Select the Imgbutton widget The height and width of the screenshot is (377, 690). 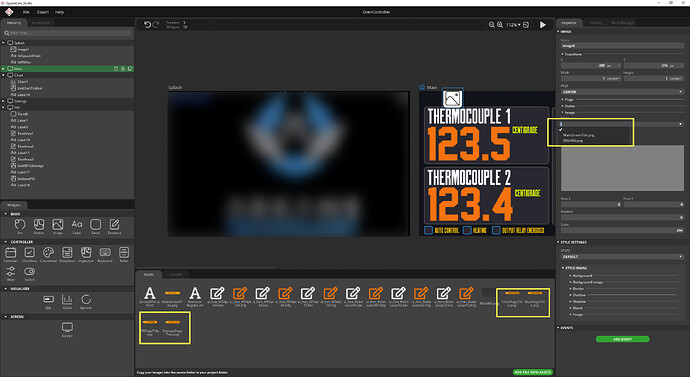[x=86, y=254]
